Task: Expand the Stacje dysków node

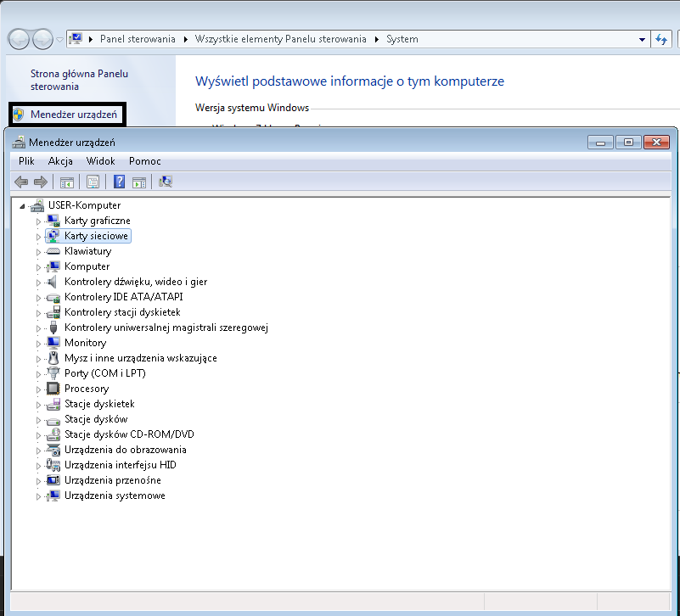Action: (38, 420)
